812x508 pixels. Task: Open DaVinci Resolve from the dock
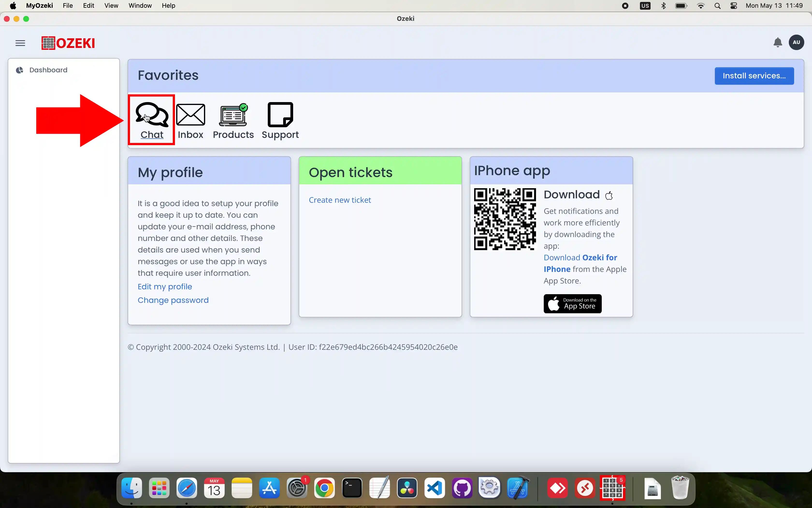(x=407, y=488)
